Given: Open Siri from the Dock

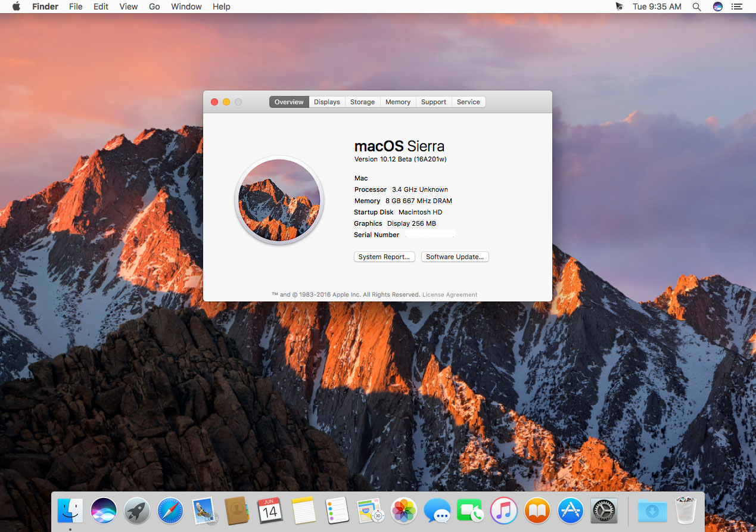Looking at the screenshot, I should tap(103, 511).
